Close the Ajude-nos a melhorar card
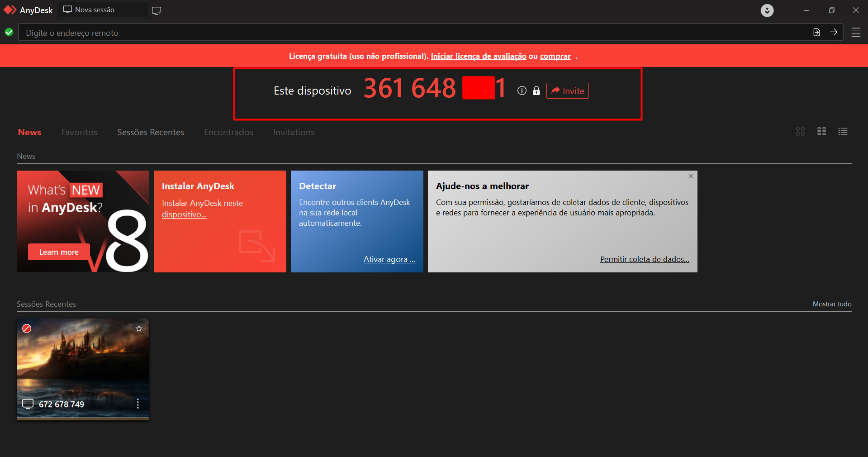 tap(691, 176)
